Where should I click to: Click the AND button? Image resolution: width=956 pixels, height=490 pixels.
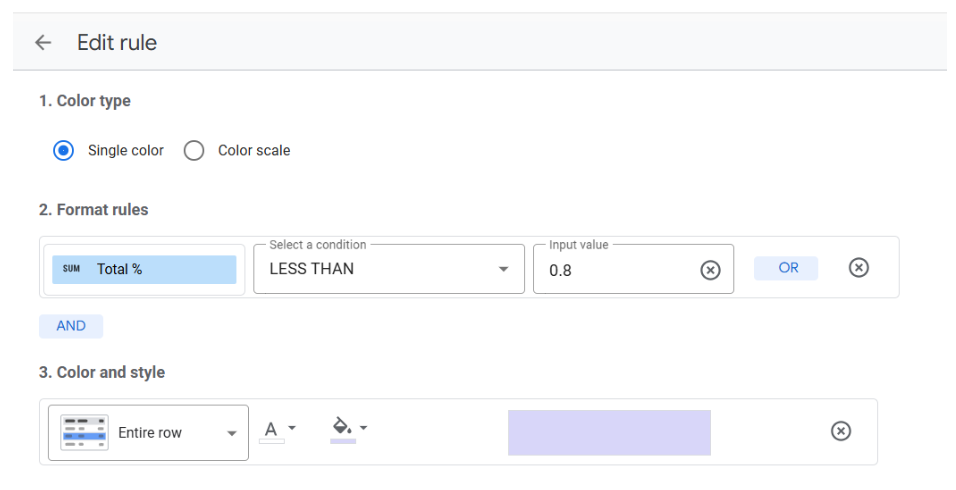pos(71,326)
